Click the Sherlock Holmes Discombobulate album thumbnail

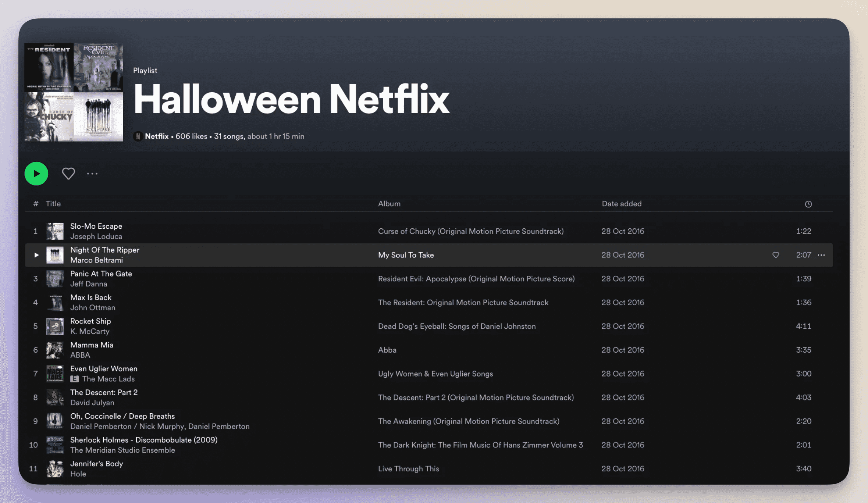point(55,445)
